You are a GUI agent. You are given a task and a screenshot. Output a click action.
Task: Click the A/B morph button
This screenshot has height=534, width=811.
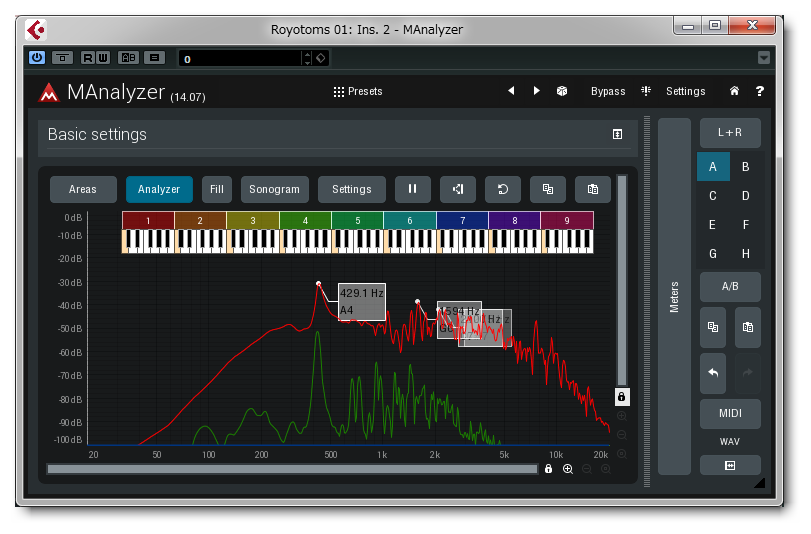coord(730,287)
